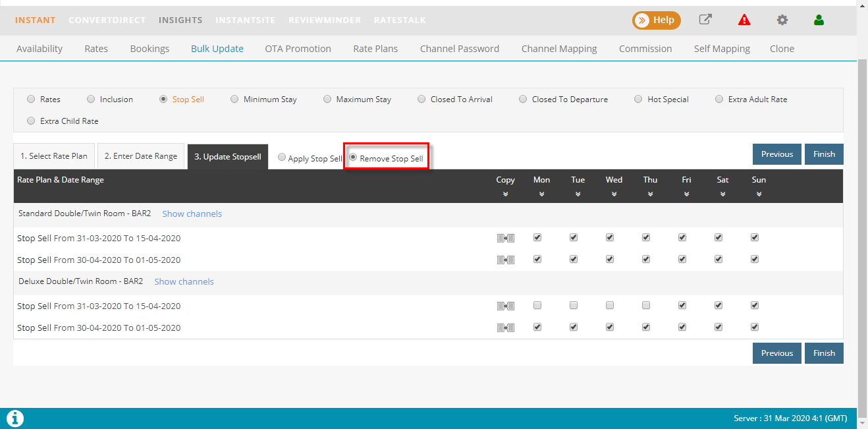This screenshot has width=868, height=429.
Task: Go to step 2 Enter Date Range tab
Action: (141, 156)
